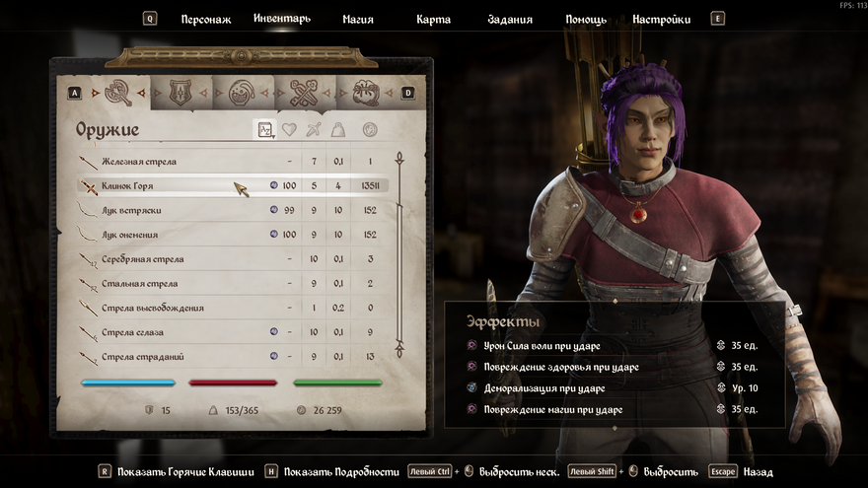Viewport: 868px width, 488px height.
Task: Click the Escape Назад button
Action: click(x=741, y=472)
